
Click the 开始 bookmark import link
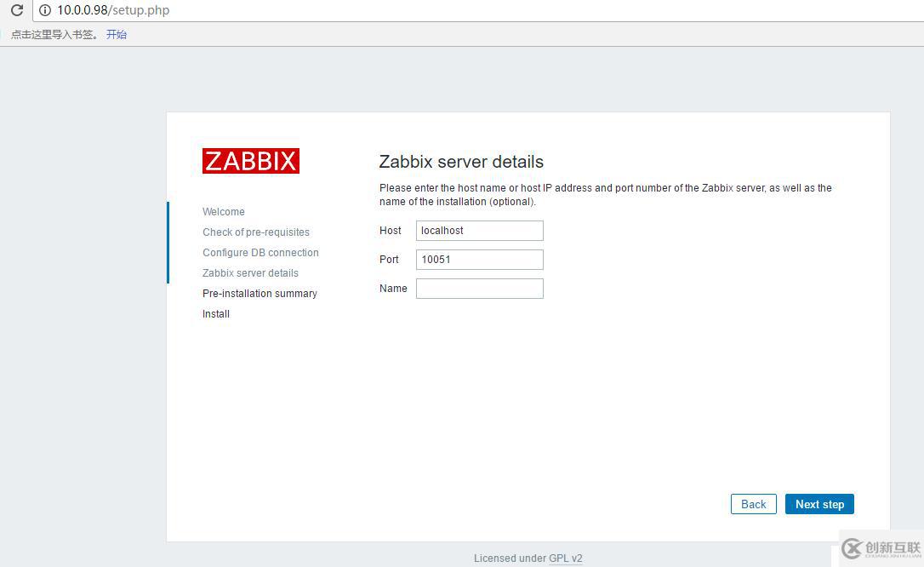click(x=116, y=34)
